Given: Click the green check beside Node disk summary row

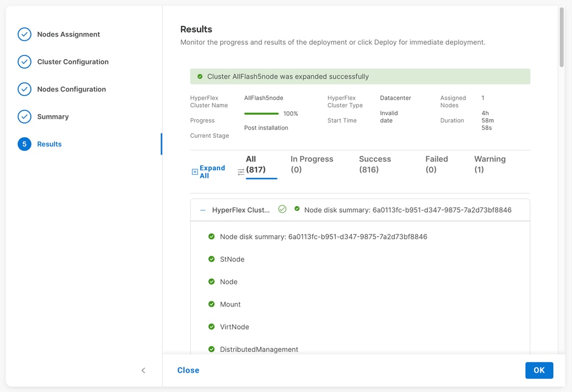Looking at the screenshot, I should tap(211, 237).
